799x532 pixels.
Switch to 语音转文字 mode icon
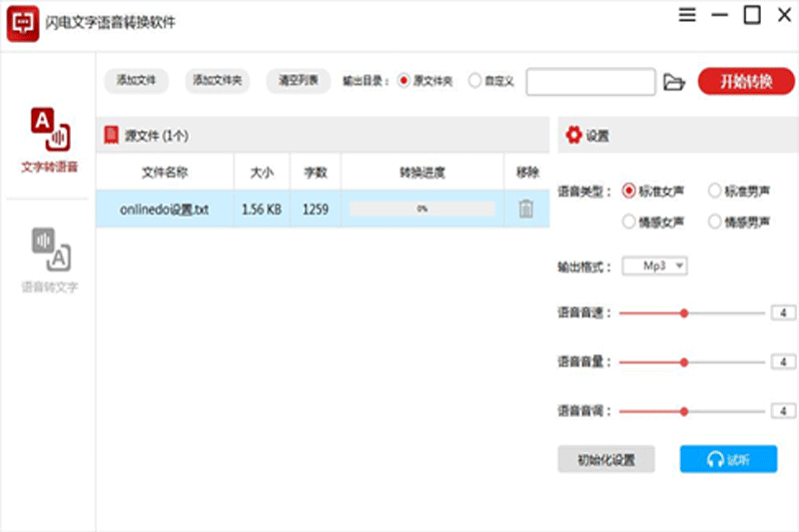click(49, 250)
